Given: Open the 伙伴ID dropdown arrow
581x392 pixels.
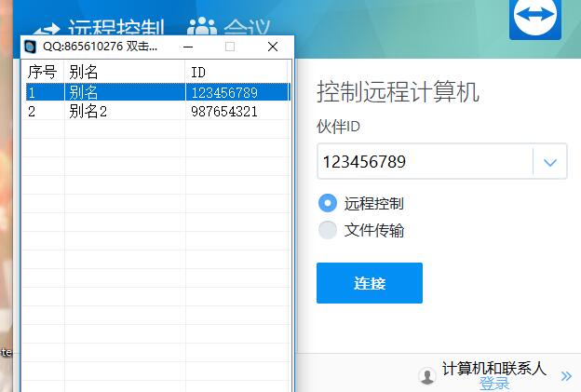Looking at the screenshot, I should coord(549,162).
